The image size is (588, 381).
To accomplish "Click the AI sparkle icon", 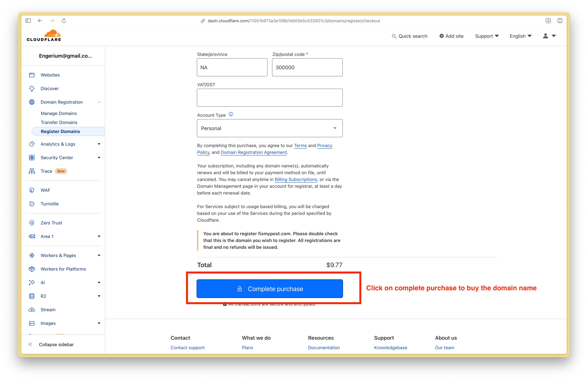I will pos(32,282).
